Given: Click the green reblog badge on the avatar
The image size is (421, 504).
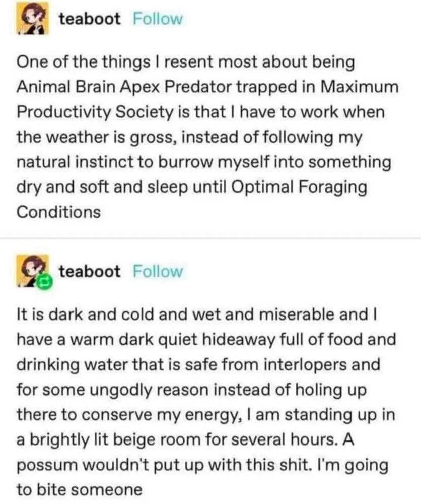Looking at the screenshot, I should point(44,282).
